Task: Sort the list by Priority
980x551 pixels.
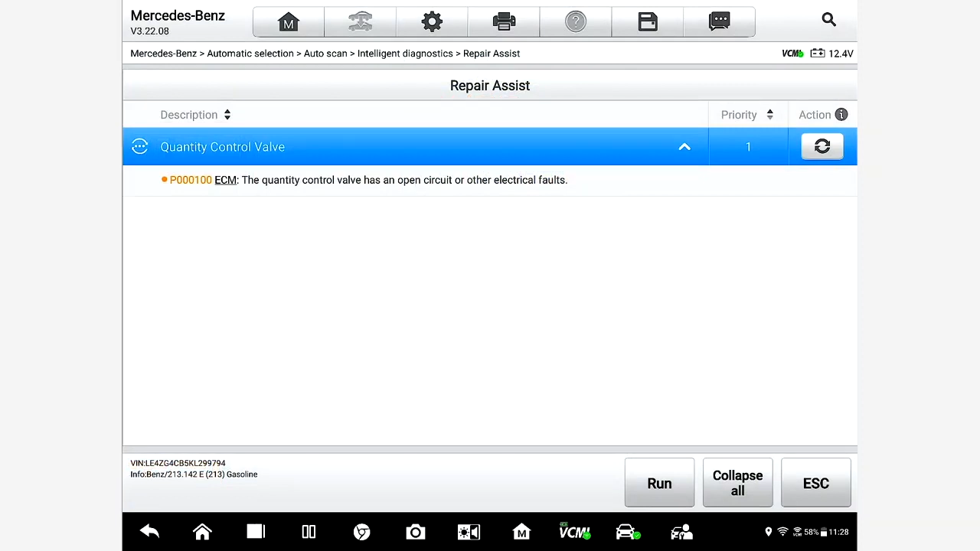Action: (x=746, y=115)
